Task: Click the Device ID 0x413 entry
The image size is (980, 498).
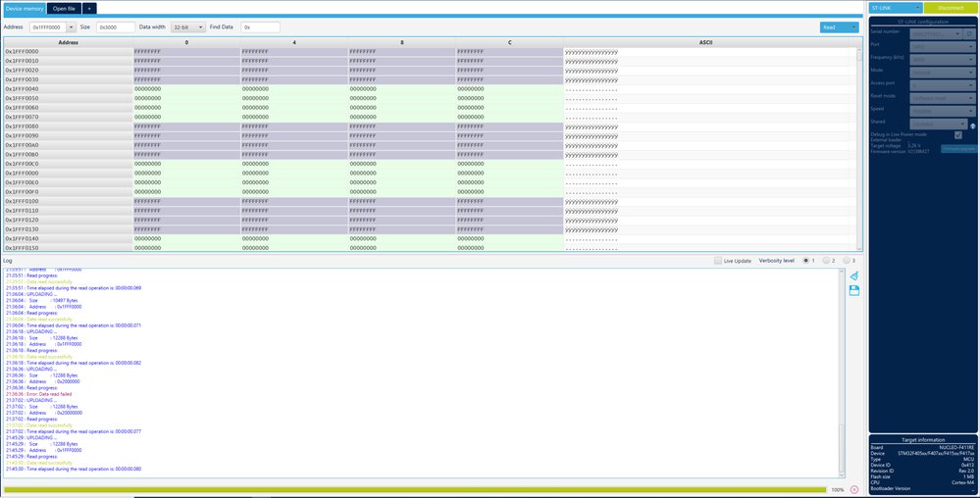Action: click(x=922, y=465)
